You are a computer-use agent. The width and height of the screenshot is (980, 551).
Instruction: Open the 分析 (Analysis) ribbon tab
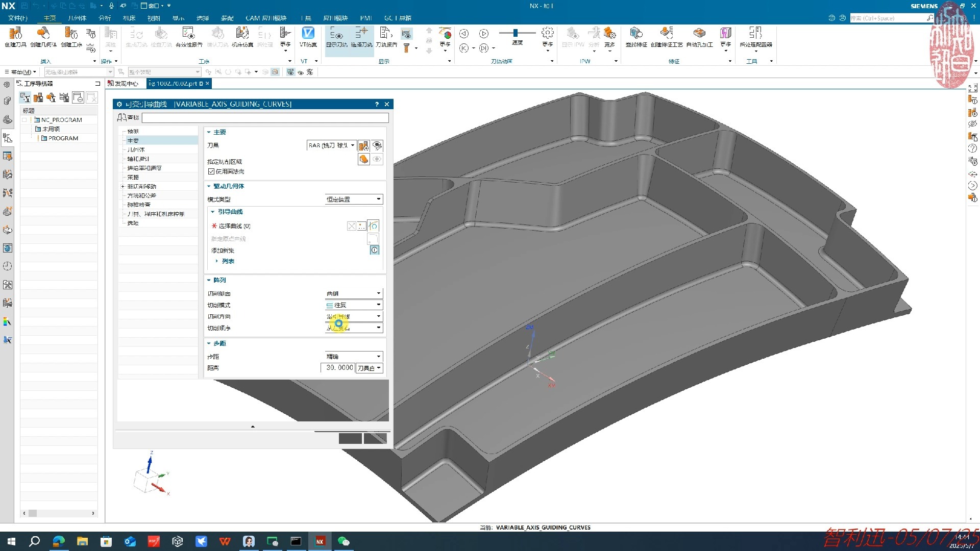coord(105,18)
